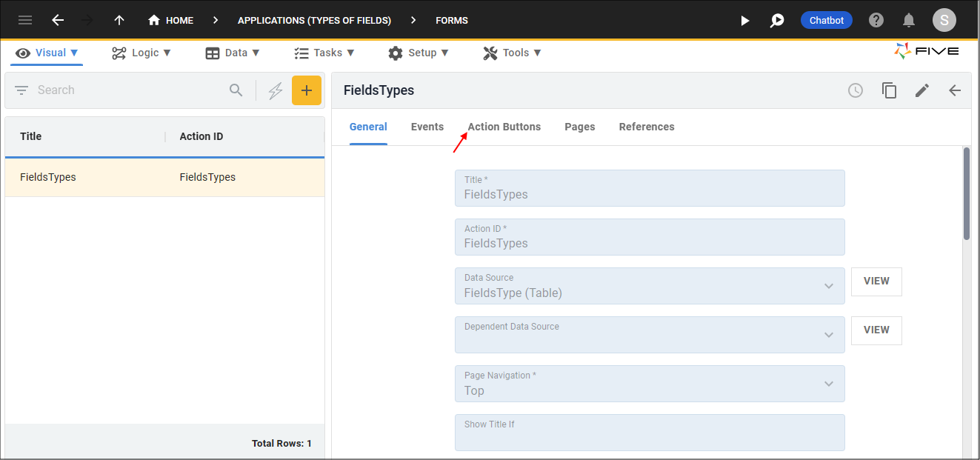Expand the Dependent Data Source dropdown
This screenshot has width=980, height=460.
click(x=828, y=335)
